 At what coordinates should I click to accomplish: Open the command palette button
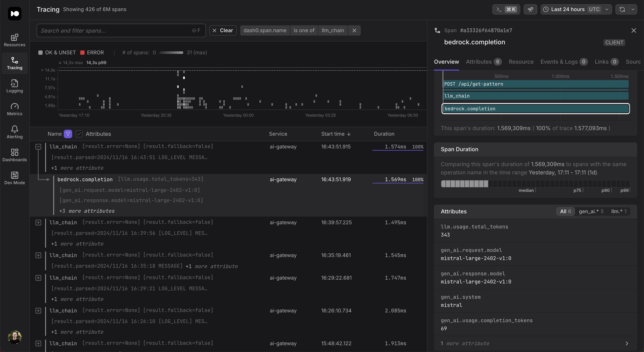click(x=506, y=10)
